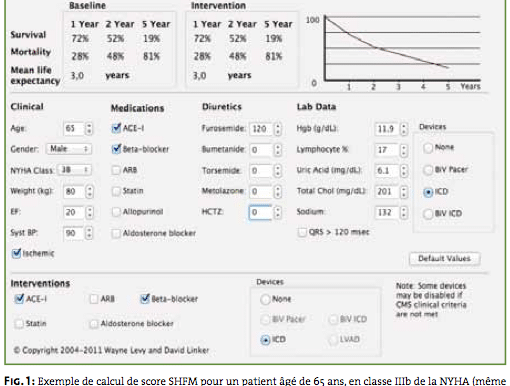510x386 pixels.
Task: Click the Syst BP stepper arrows
Action: (x=89, y=233)
